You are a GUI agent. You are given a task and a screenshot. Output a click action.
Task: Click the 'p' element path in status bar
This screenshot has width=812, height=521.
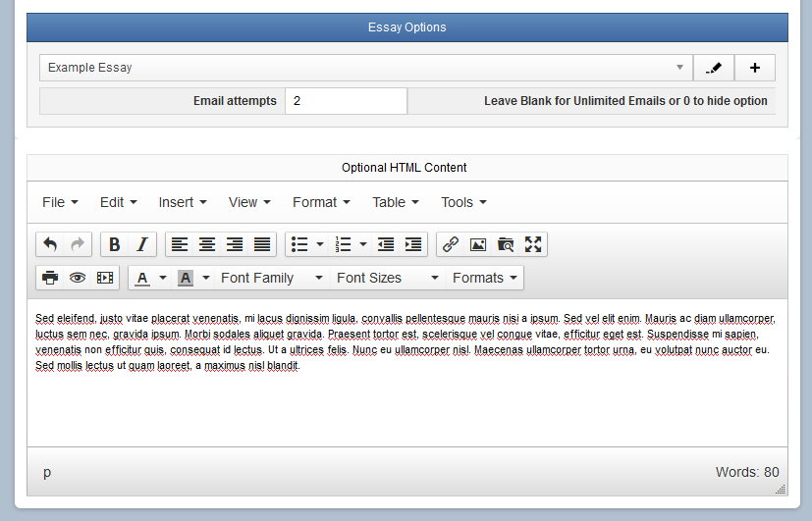point(47,472)
